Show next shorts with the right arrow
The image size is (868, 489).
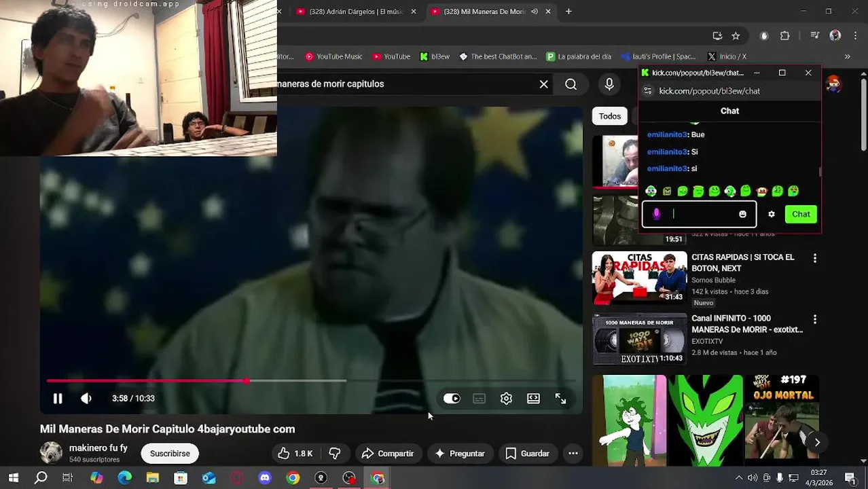pyautogui.click(x=817, y=442)
